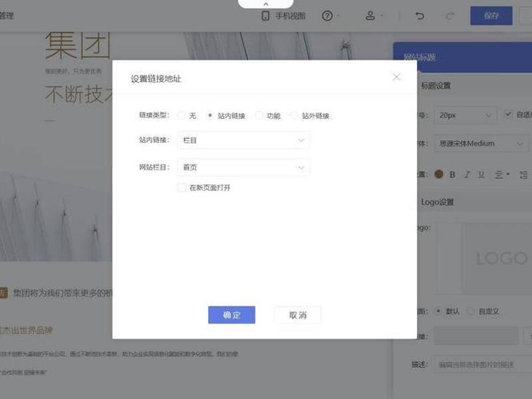The width and height of the screenshot is (532, 399).
Task: Choose the 站外链接 radio option
Action: [x=294, y=116]
